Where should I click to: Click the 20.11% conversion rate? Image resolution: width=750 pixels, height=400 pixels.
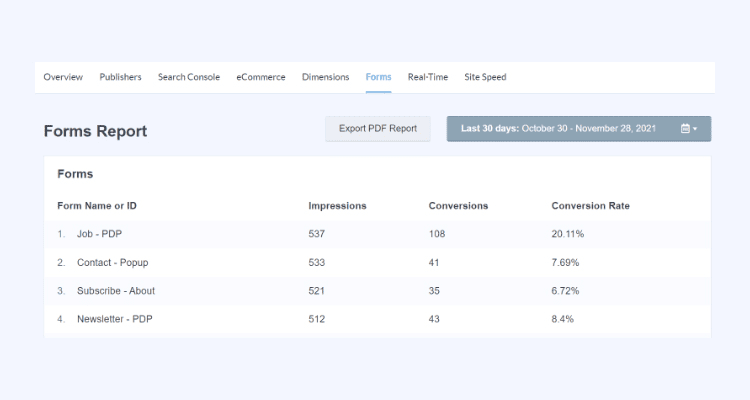click(568, 234)
